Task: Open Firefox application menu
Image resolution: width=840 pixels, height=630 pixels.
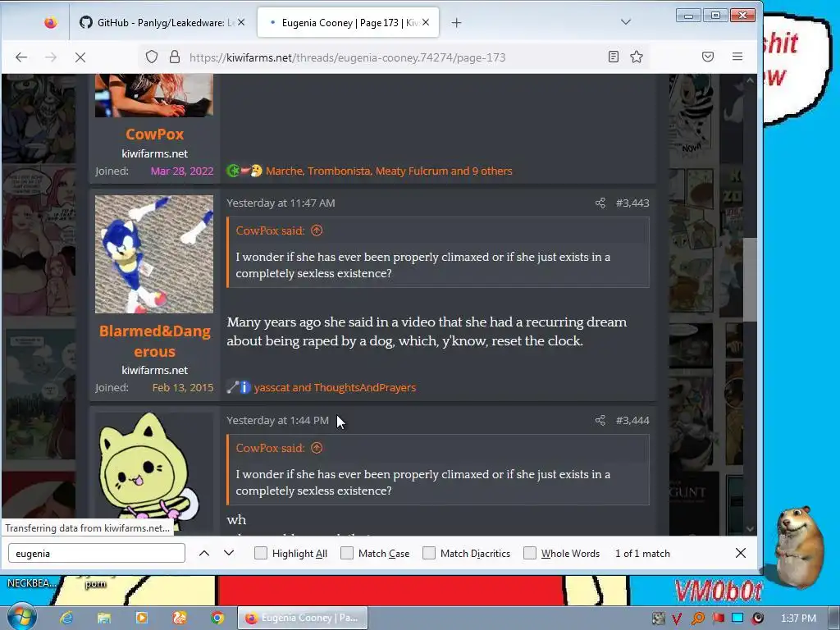Action: click(737, 57)
